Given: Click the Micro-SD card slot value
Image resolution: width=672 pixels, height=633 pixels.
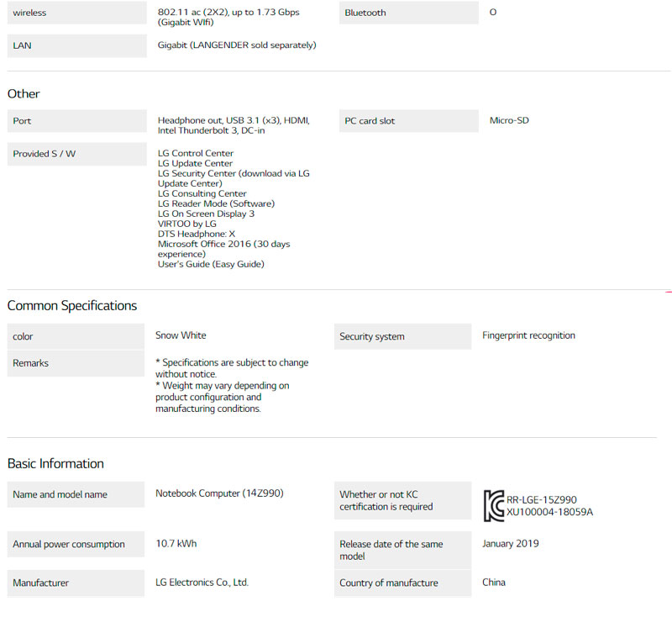Looking at the screenshot, I should pyautogui.click(x=509, y=120).
